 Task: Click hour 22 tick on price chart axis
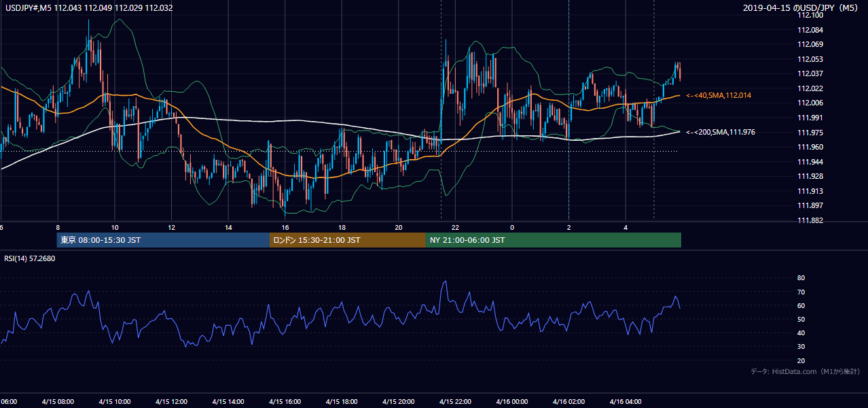pyautogui.click(x=455, y=227)
